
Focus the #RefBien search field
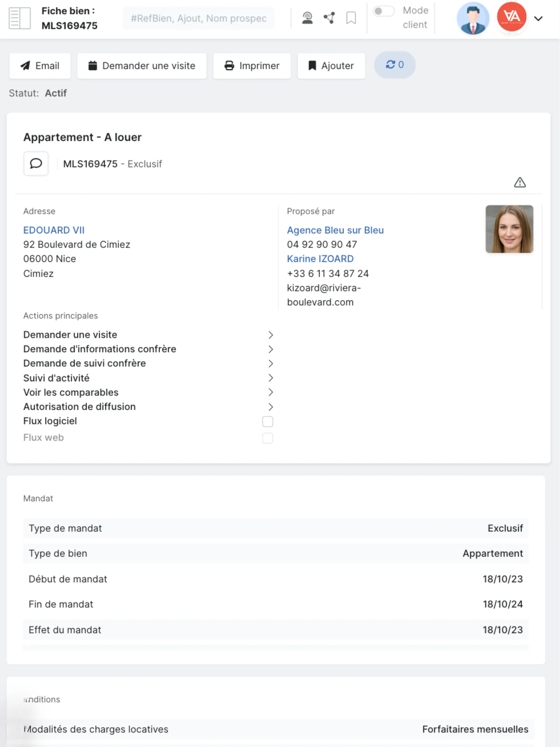click(x=199, y=18)
